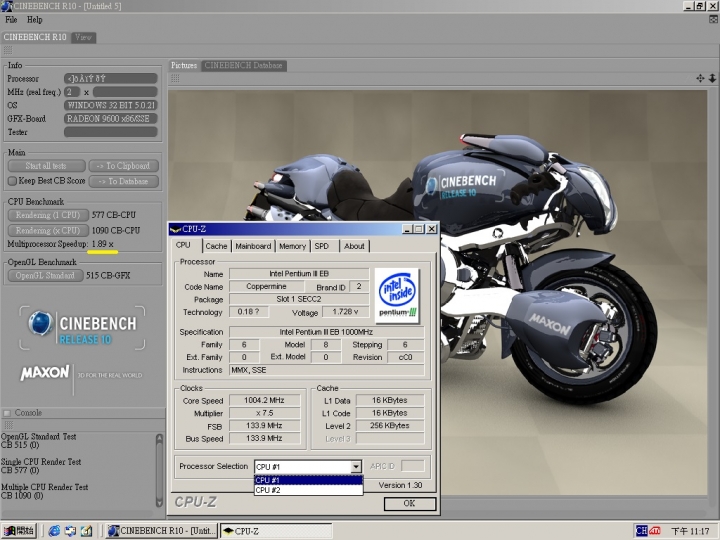Click the CINEBENCH Release 10 logo
The image size is (720, 540).
coord(83,328)
